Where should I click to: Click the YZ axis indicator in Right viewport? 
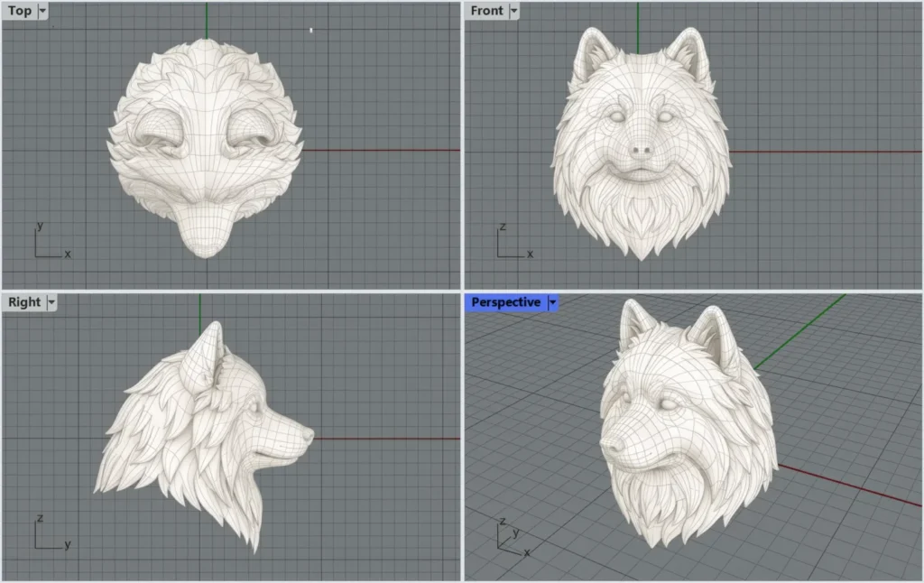coord(51,532)
